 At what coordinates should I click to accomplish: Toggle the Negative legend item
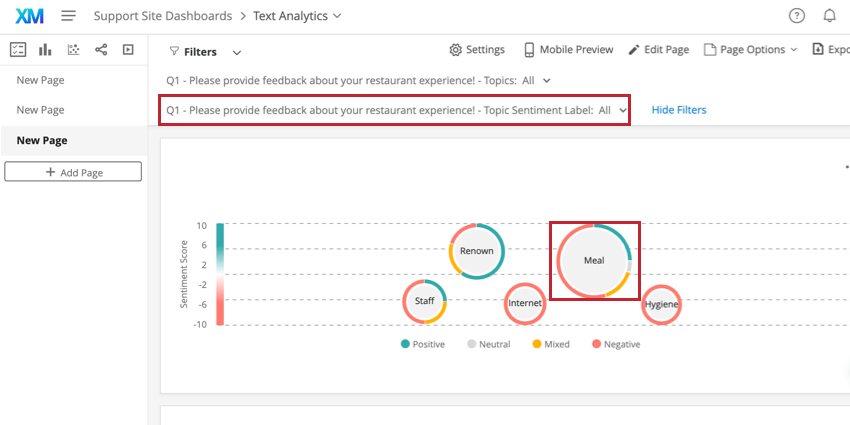coord(616,344)
